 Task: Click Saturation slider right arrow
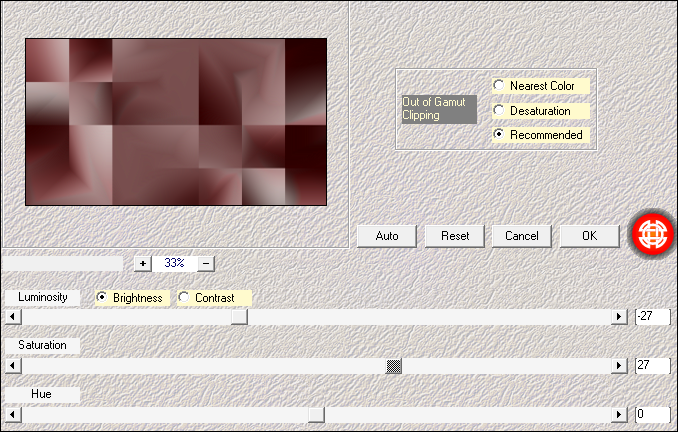(x=619, y=366)
